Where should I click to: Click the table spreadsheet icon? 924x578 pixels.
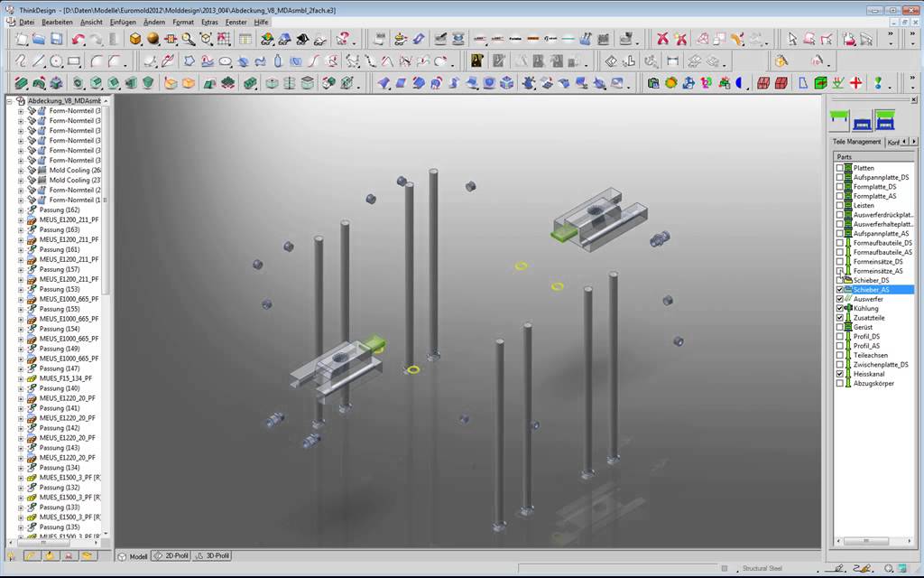(245, 40)
